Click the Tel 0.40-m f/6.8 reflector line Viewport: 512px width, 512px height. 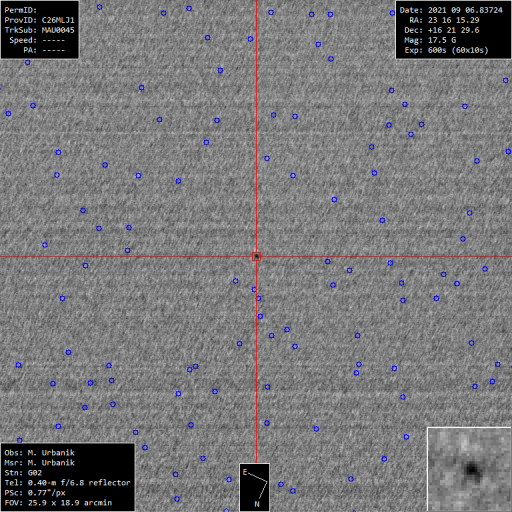pos(67,483)
